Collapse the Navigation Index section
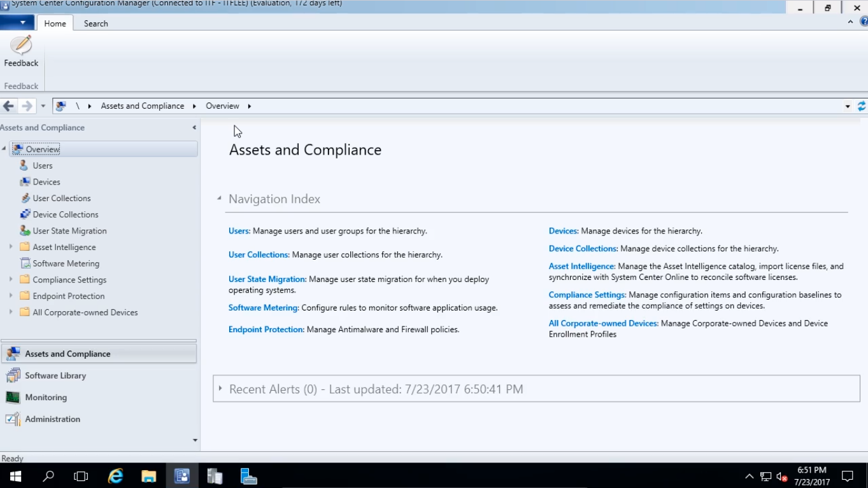 (x=219, y=199)
